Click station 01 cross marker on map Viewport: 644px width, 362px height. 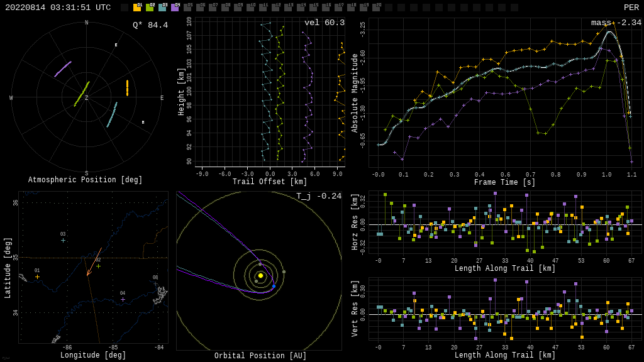(37, 277)
